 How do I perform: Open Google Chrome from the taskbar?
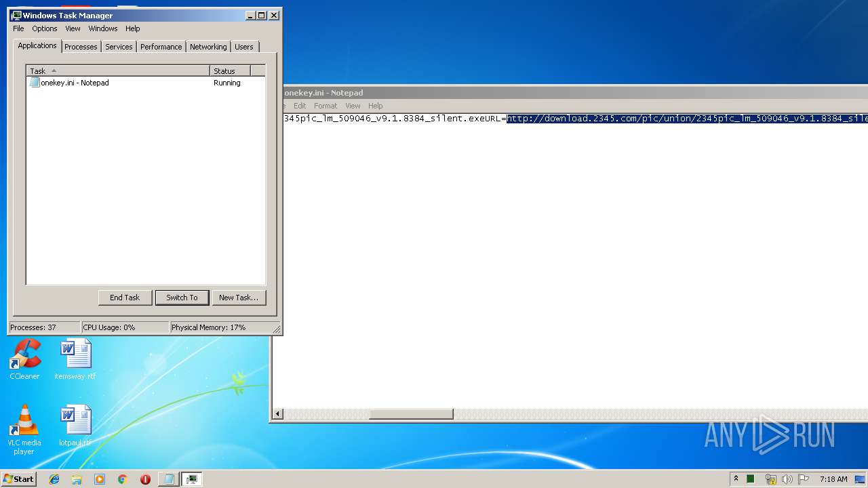pyautogui.click(x=123, y=479)
